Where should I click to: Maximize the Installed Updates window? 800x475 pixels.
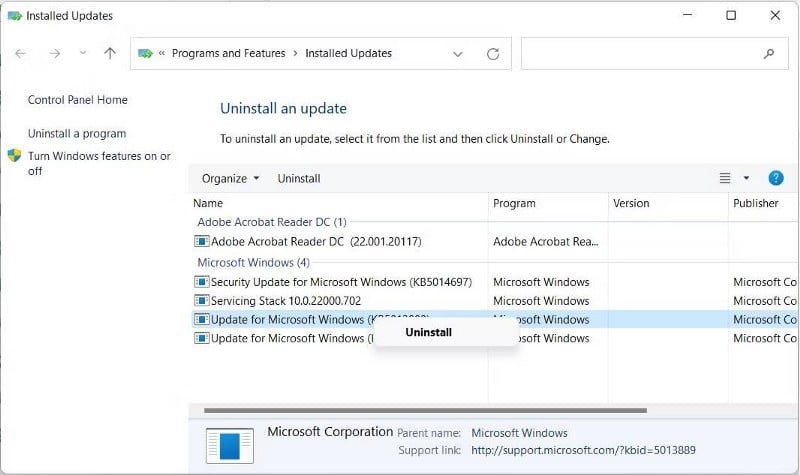[731, 15]
